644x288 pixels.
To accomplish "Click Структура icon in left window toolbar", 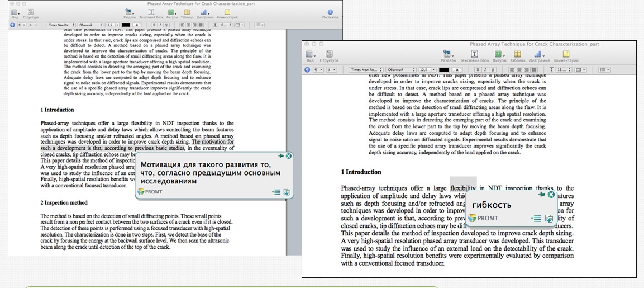I will click(31, 13).
